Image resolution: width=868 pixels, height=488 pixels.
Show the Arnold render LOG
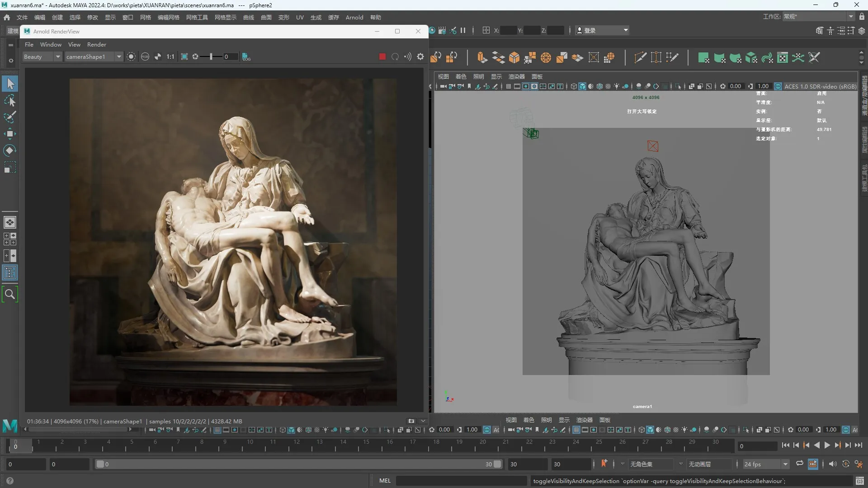[246, 57]
